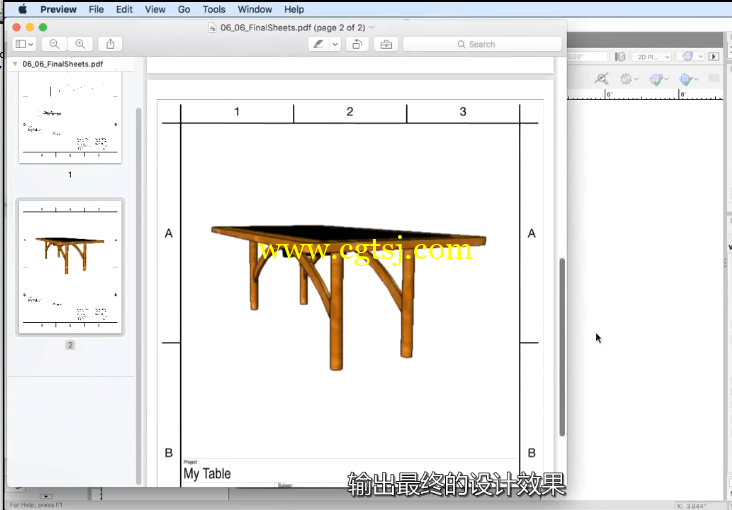Click the "My Table" project text

207,474
